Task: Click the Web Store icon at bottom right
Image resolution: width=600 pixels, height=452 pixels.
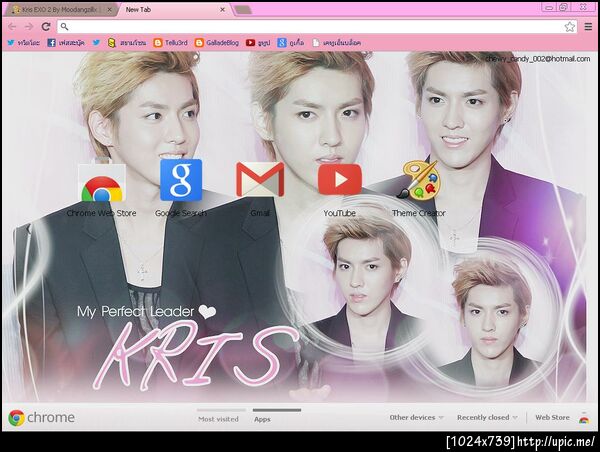Action: 584,419
